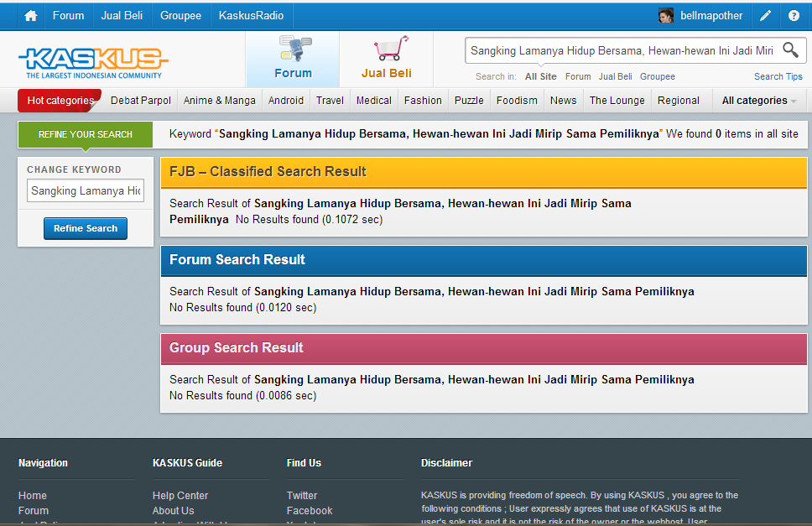Click the Navigation footer heading
The width and height of the screenshot is (812, 526).
click(43, 463)
